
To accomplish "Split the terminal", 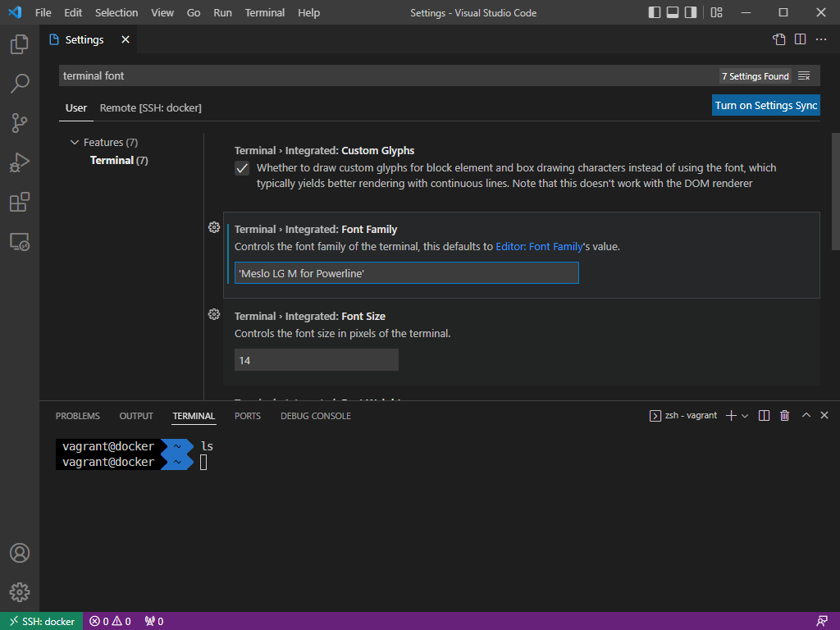I will (x=765, y=416).
